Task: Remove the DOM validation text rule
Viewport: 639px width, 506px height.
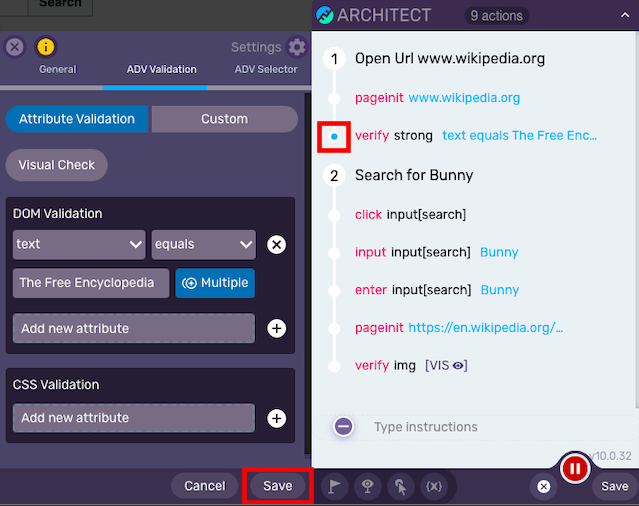Action: [276, 245]
